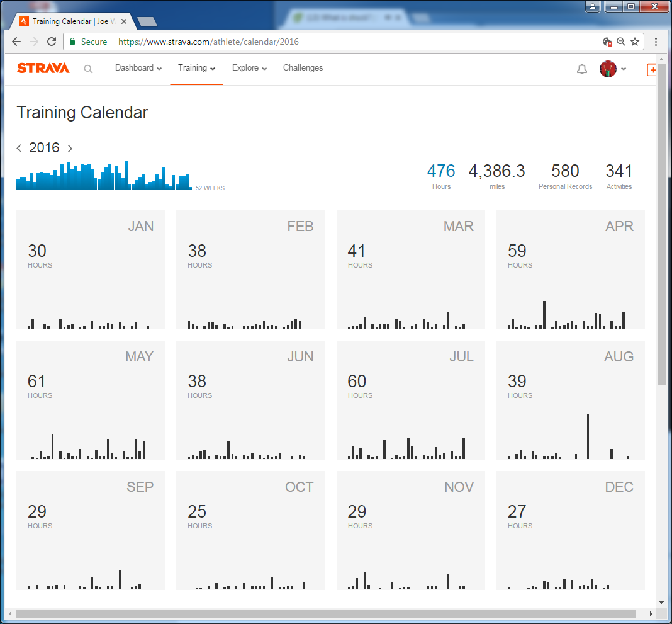Click the orange upload plus icon
The image size is (672, 624).
[x=652, y=69]
